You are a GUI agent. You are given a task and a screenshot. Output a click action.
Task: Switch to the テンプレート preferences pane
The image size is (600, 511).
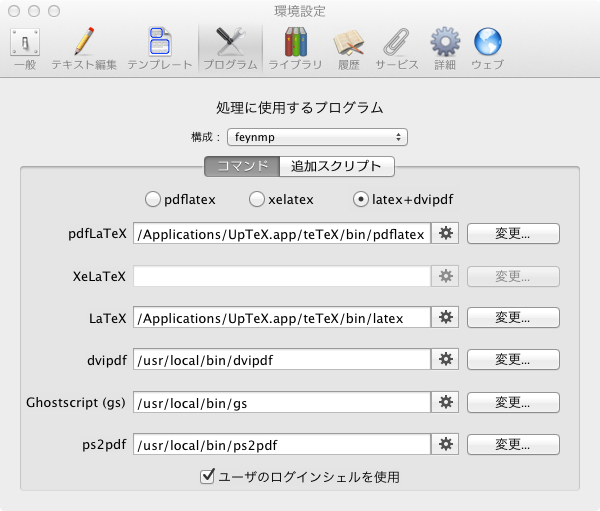[159, 48]
